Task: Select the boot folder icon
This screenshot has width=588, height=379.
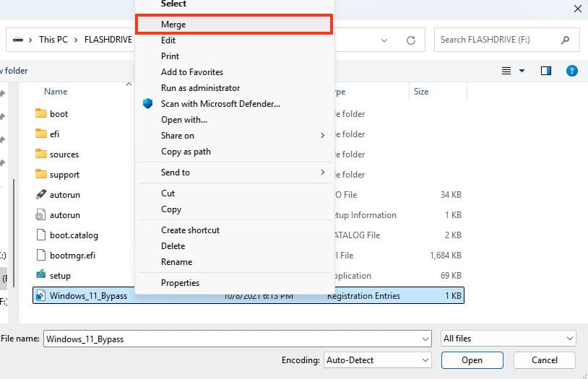Action: (40, 114)
